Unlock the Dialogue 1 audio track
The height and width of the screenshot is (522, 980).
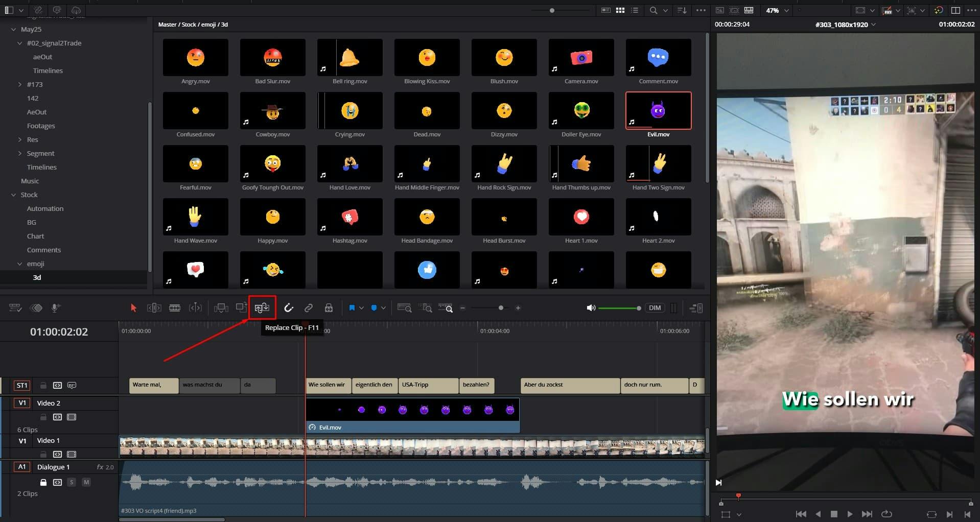click(x=43, y=482)
